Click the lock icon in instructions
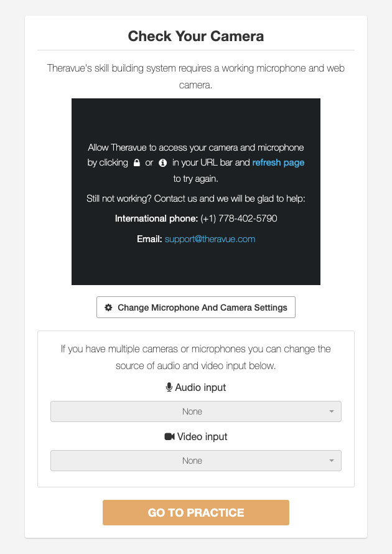 coord(137,162)
